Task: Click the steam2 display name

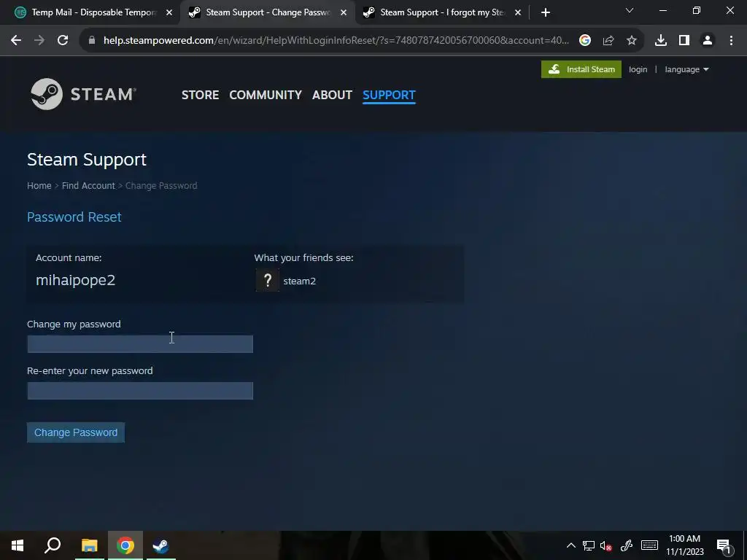Action: pos(299,281)
